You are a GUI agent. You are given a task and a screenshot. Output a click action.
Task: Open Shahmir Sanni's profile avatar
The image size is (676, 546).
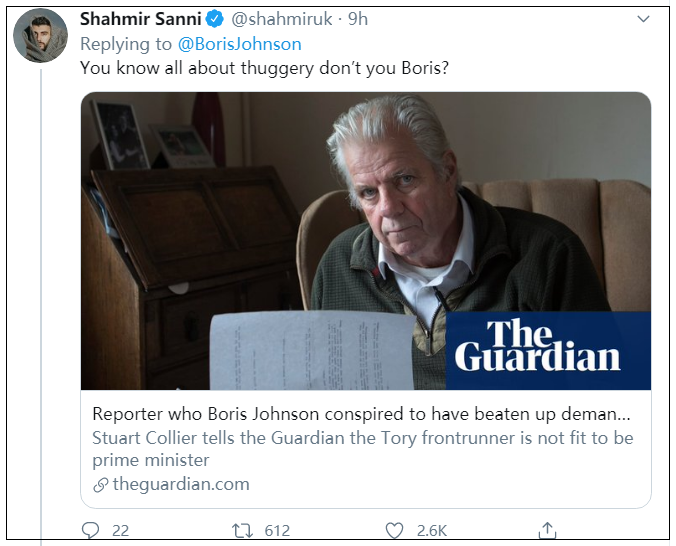[x=40, y=38]
